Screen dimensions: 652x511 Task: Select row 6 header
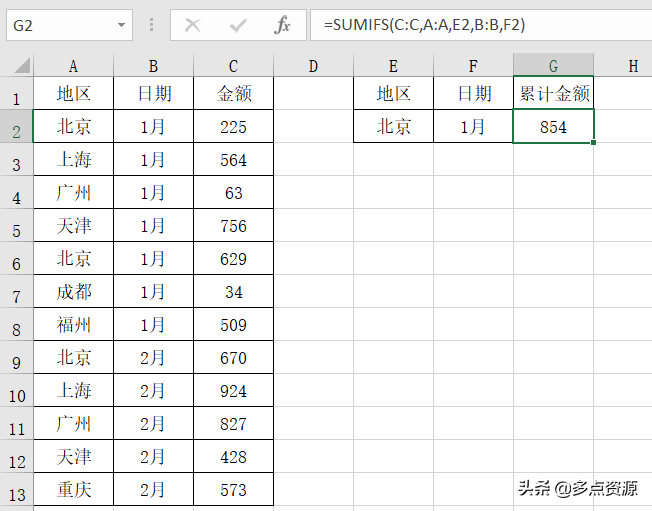[16, 259]
